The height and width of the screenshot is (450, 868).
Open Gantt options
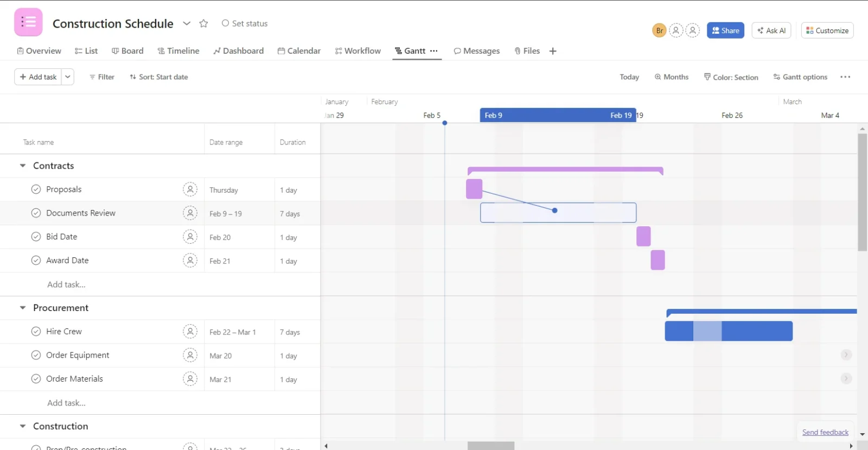click(x=800, y=77)
